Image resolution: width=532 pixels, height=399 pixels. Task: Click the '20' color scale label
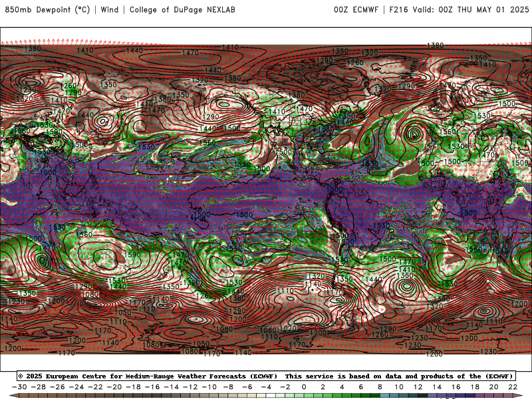tap(494, 387)
